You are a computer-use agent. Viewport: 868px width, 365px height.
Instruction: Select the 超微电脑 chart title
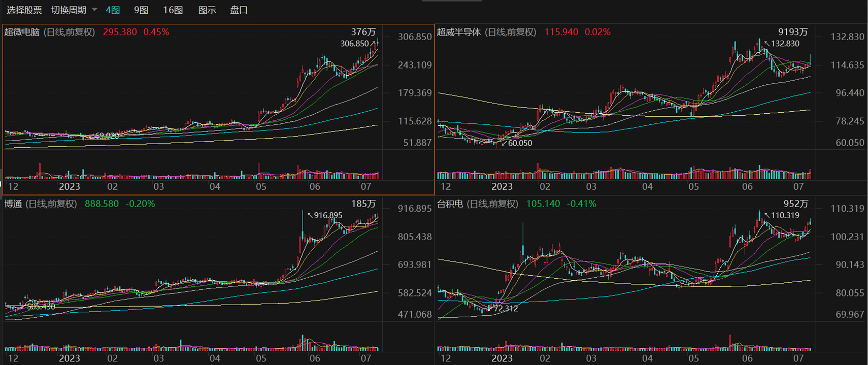click(x=22, y=32)
